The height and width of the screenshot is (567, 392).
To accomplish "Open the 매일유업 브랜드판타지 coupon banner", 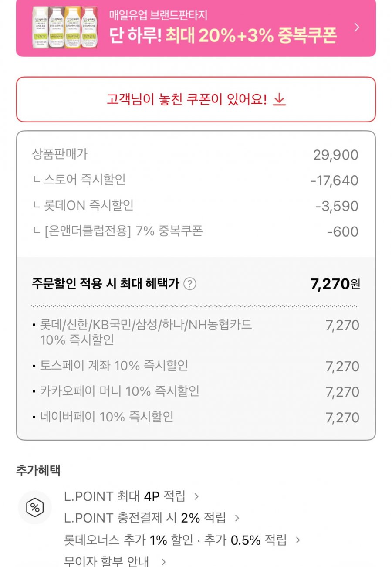I will tap(196, 28).
